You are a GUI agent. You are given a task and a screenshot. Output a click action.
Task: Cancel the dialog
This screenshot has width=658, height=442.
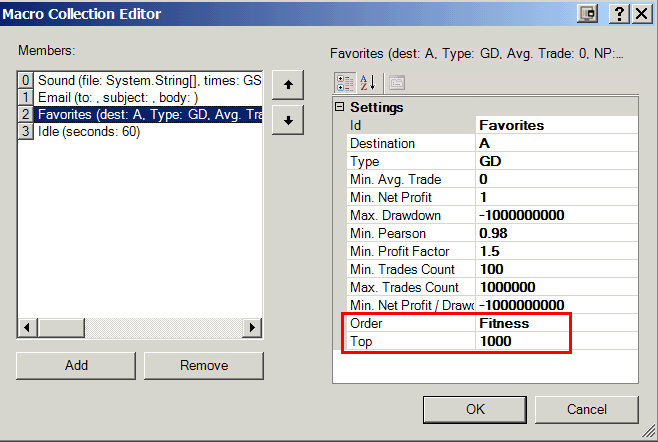click(586, 409)
